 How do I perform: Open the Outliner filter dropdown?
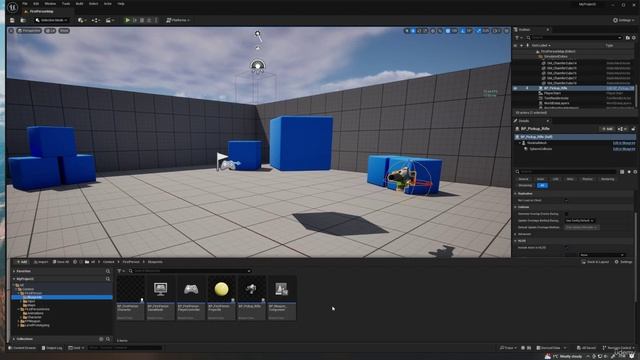[518, 38]
